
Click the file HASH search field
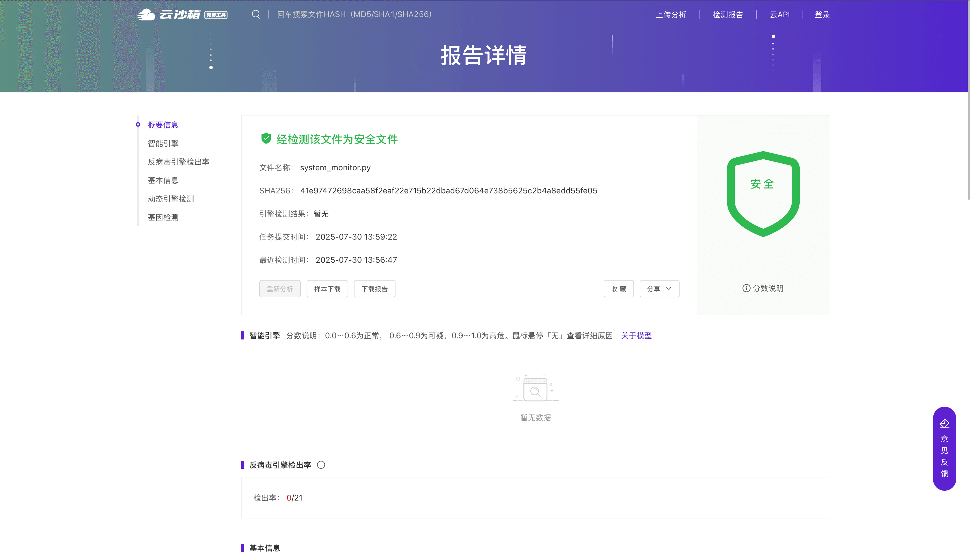coord(354,15)
